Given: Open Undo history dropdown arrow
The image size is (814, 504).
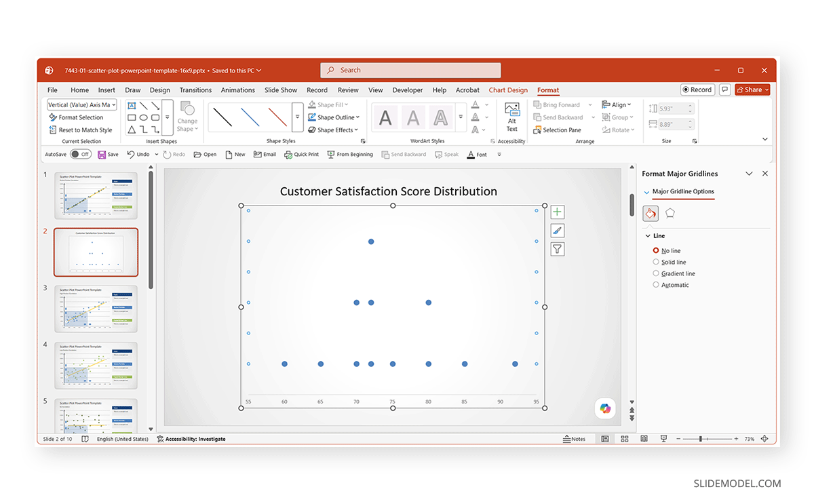Looking at the screenshot, I should point(157,155).
